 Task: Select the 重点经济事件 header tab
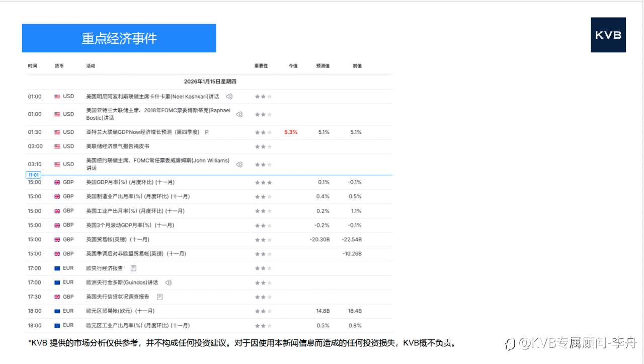pos(119,38)
